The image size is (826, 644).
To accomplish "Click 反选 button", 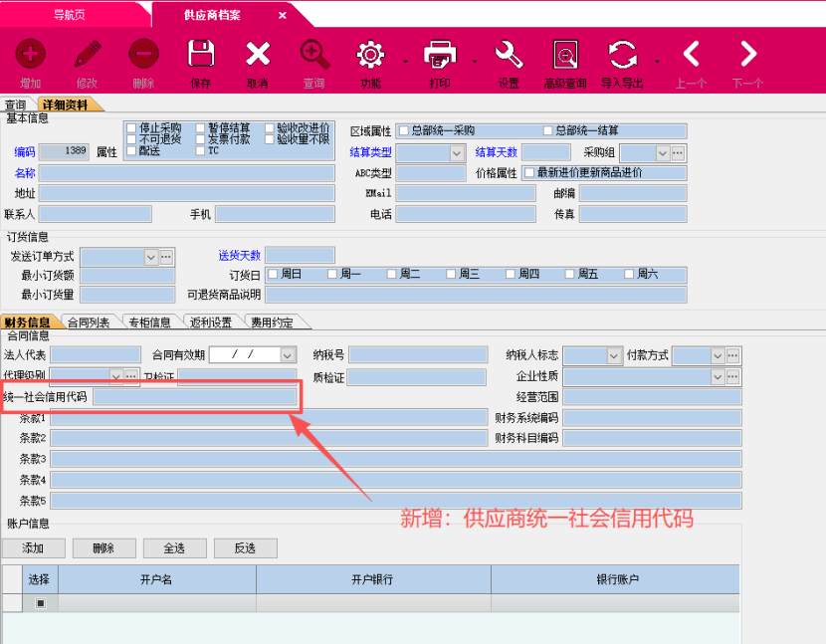I will pyautogui.click(x=245, y=548).
